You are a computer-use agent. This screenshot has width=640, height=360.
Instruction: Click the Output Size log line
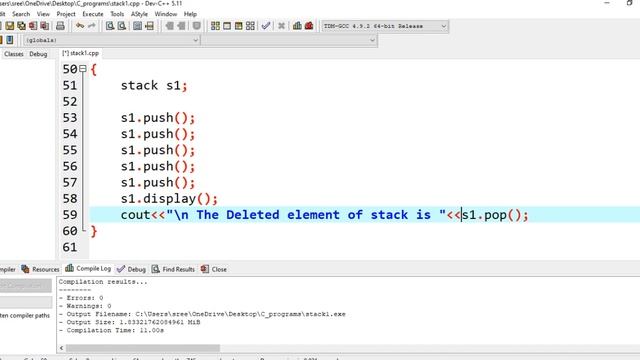(x=129, y=322)
